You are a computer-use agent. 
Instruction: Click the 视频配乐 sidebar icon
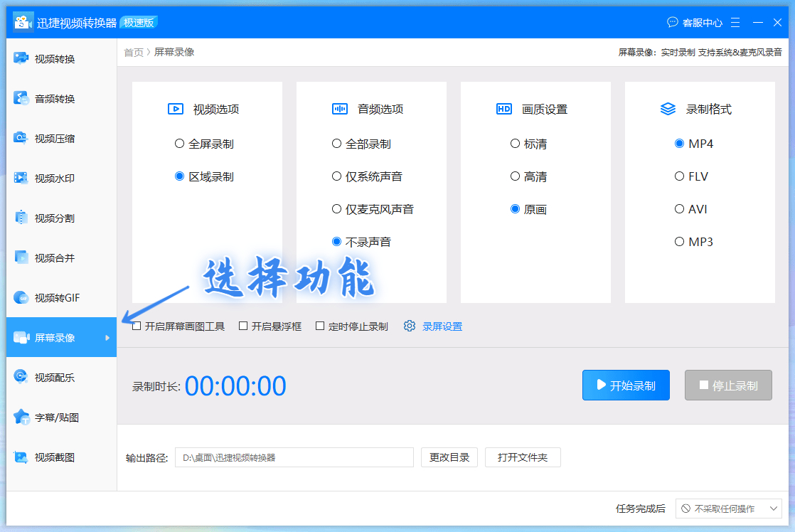click(x=21, y=377)
